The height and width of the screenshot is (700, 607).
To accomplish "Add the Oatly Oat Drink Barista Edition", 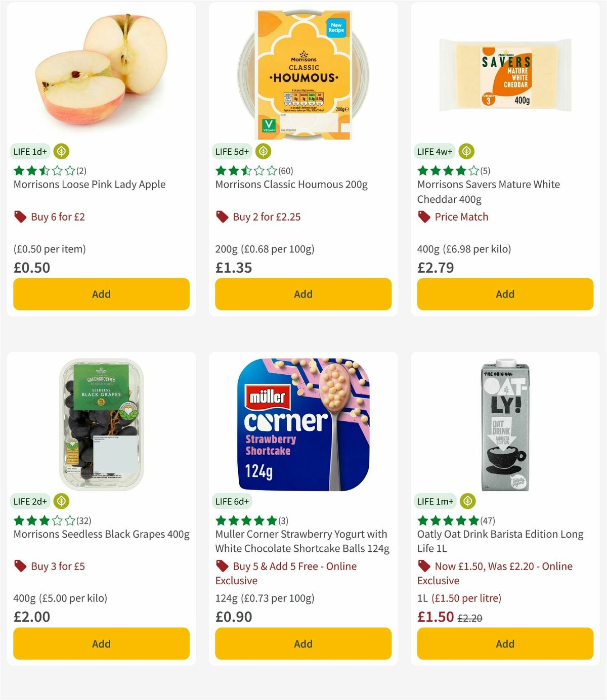I will coord(504,644).
